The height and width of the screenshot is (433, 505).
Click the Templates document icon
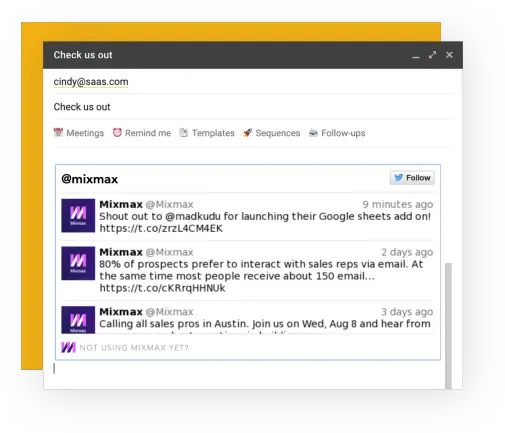(x=184, y=132)
